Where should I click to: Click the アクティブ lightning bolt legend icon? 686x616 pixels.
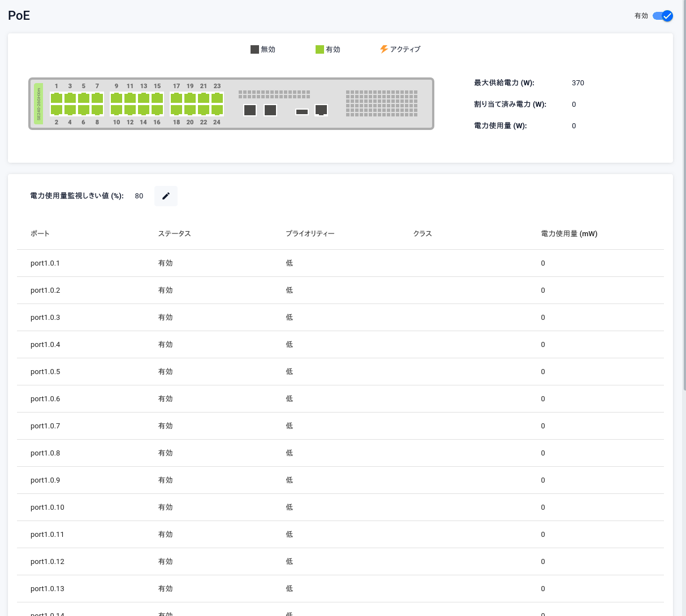tap(384, 49)
